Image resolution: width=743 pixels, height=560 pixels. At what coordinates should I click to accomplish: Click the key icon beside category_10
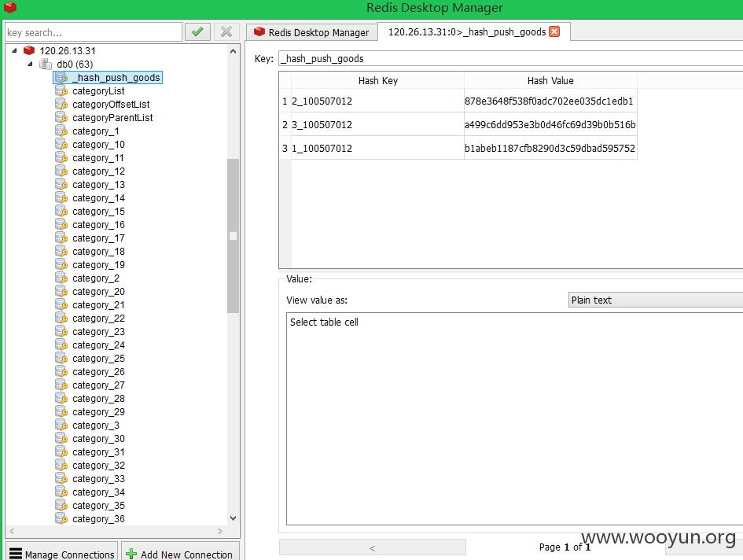pos(61,144)
